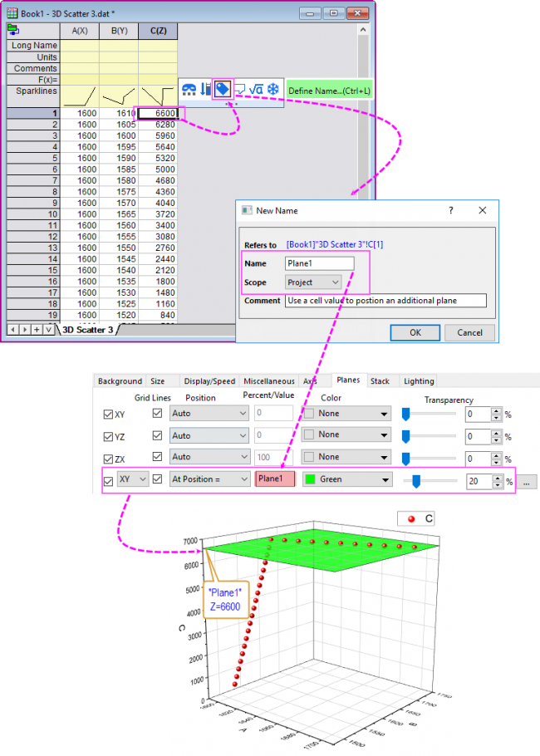Click the workbook organizer icon at the top-left corner of the worksheet
Image resolution: width=540 pixels, height=756 pixels.
point(13,31)
